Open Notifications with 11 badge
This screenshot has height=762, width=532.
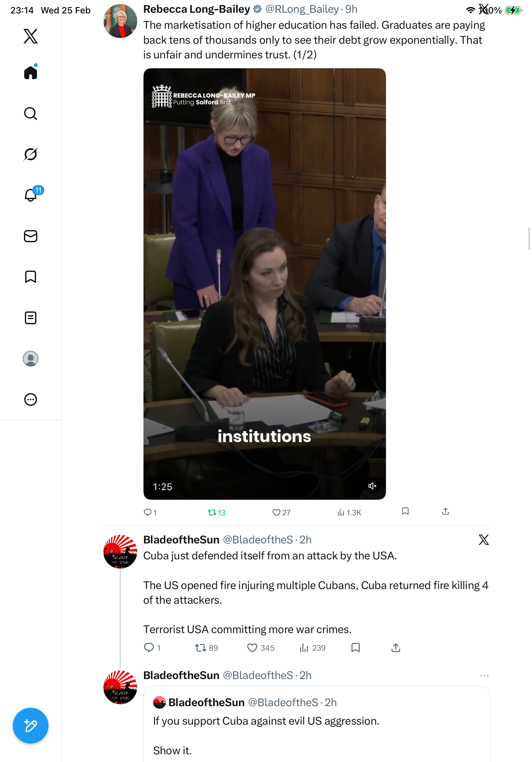pos(31,195)
